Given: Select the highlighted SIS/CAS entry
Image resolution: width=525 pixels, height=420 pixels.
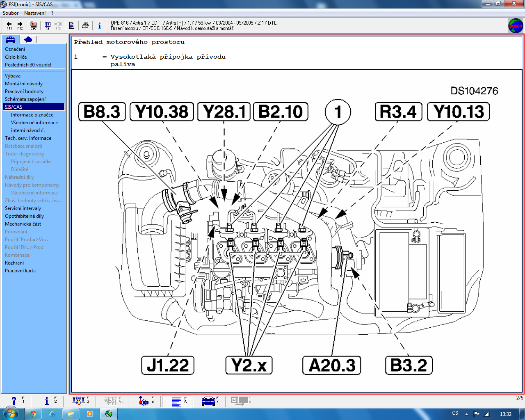Looking at the screenshot, I should (34, 107).
